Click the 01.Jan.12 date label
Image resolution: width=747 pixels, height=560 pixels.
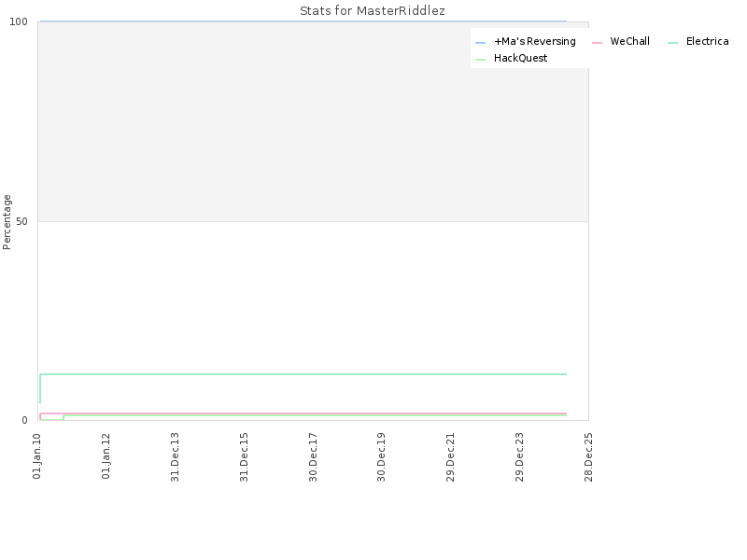[x=106, y=455]
